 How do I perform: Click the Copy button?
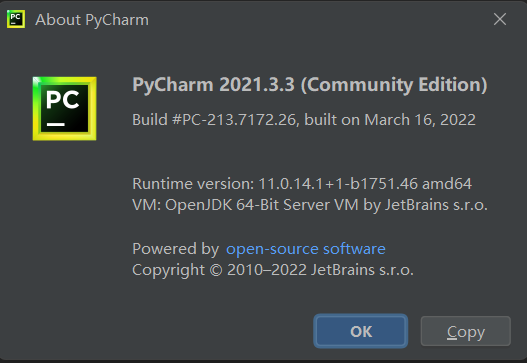[x=466, y=331]
